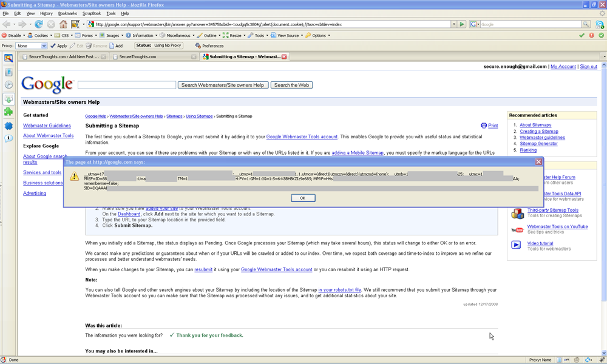Click Apply proxy checkmark button
This screenshot has width=607, height=364.
coord(58,45)
